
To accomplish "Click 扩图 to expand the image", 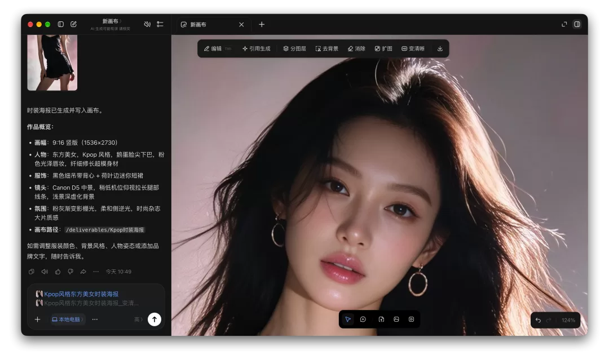I will click(x=383, y=48).
